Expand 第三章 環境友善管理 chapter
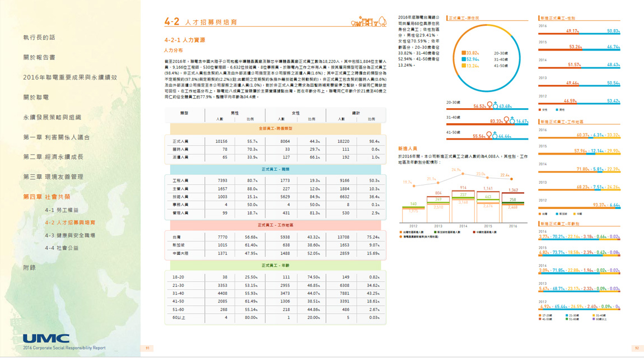This screenshot has height=358, width=644. [x=53, y=177]
